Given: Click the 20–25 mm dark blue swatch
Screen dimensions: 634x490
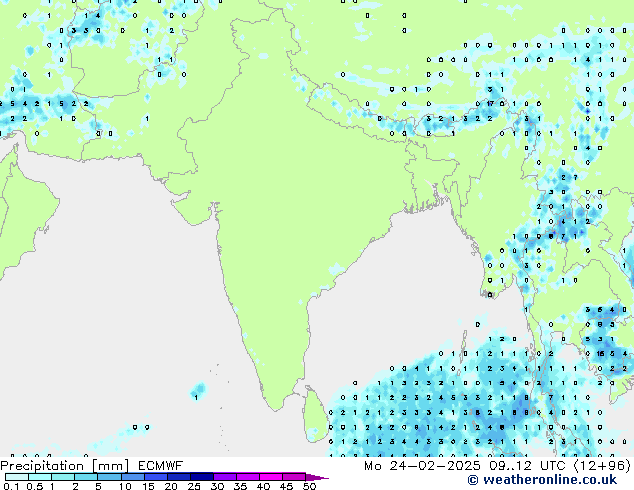Looking at the screenshot, I should click(x=178, y=477).
